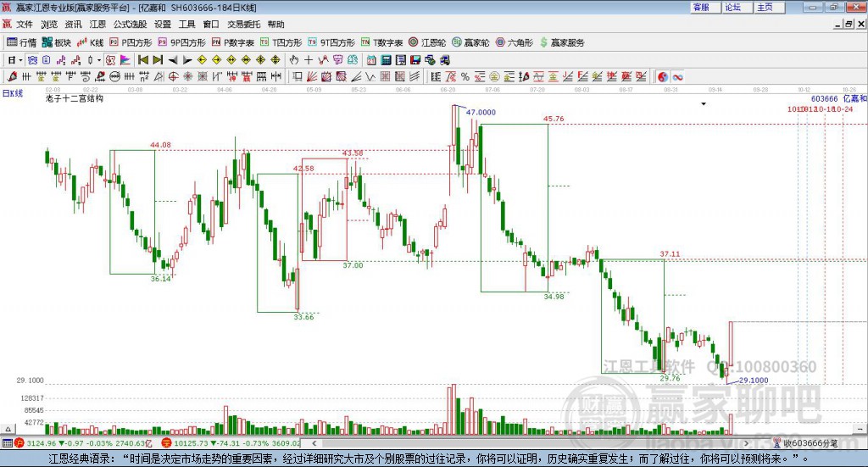
Task: Step chart backward with the black left arrow
Action: pyautogui.click(x=173, y=60)
